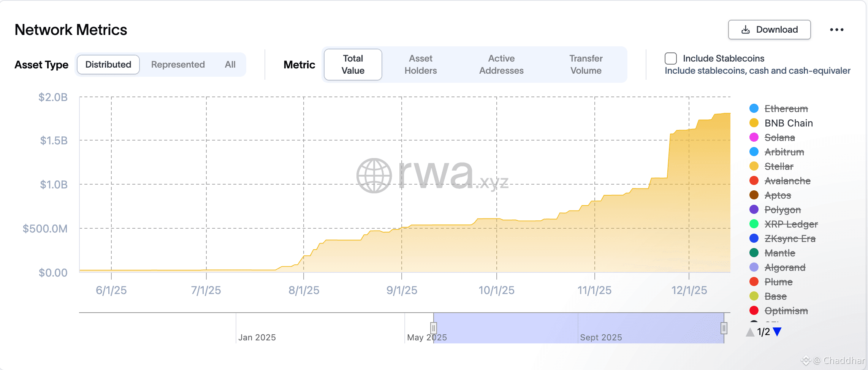Click the Download button
This screenshot has width=868, height=370.
[769, 29]
